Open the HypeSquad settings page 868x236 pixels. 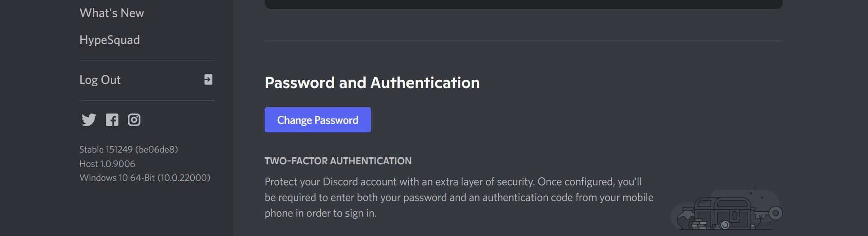click(109, 40)
